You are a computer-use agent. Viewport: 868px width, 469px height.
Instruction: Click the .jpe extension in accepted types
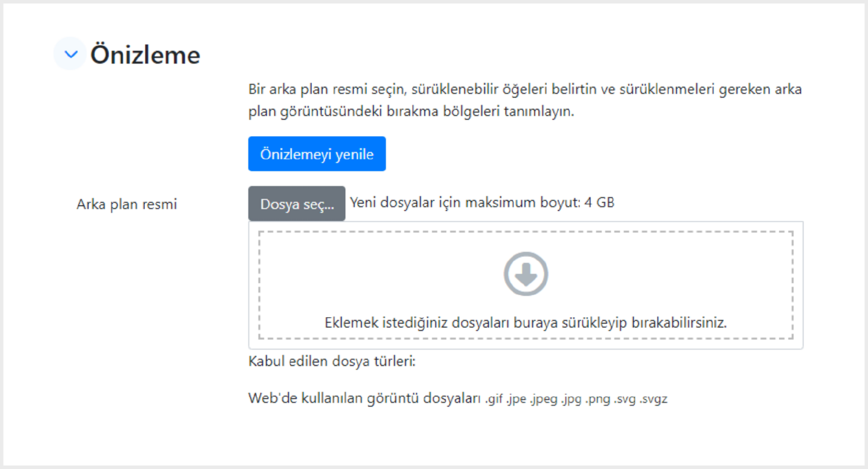(x=516, y=399)
